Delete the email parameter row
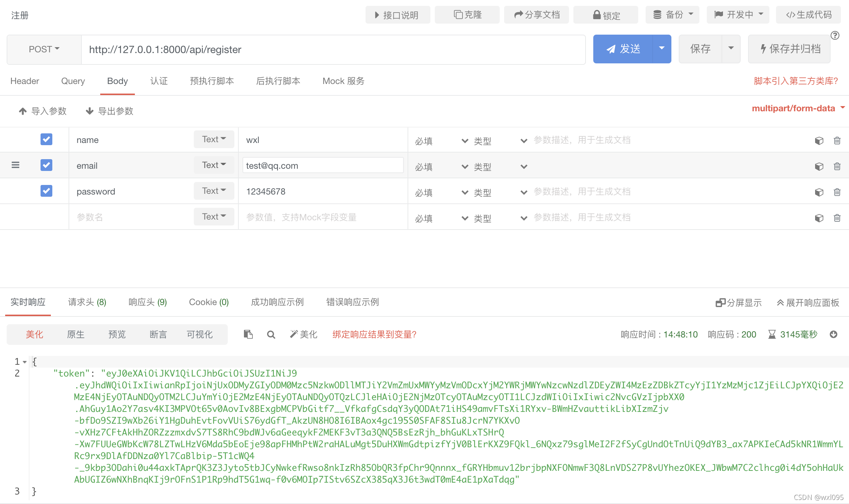849x504 pixels. tap(837, 166)
